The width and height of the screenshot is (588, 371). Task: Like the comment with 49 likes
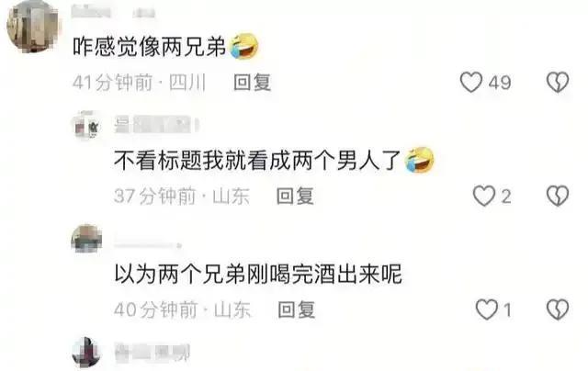pyautogui.click(x=471, y=82)
